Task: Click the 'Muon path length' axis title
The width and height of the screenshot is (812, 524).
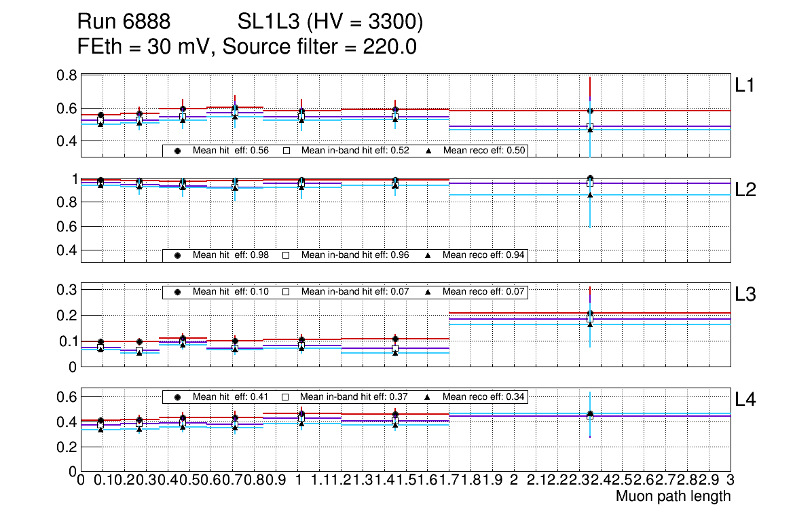Action: pyautogui.click(x=673, y=496)
